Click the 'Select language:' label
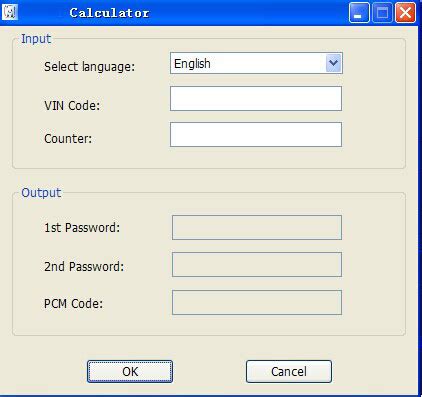The image size is (422, 397). [x=90, y=67]
